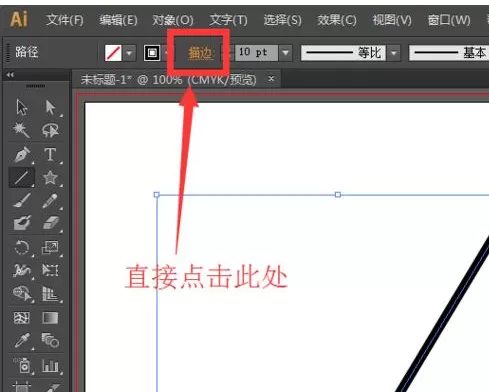Select the Perspective Grid tool
The width and height of the screenshot is (489, 392).
(50, 294)
